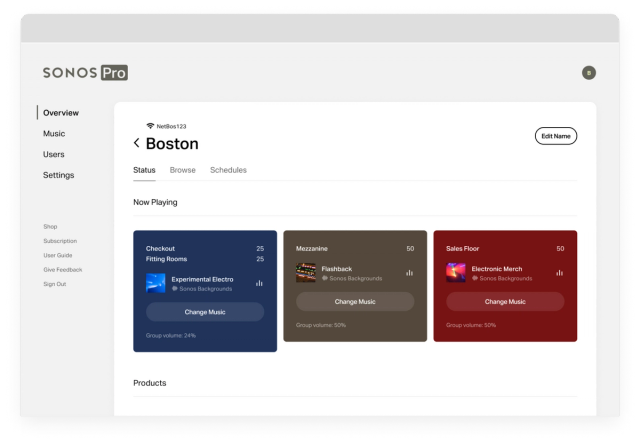Screen dimensions: 640x444
Task: Click volume value 50 beside Mezzanine
Action: (x=410, y=249)
